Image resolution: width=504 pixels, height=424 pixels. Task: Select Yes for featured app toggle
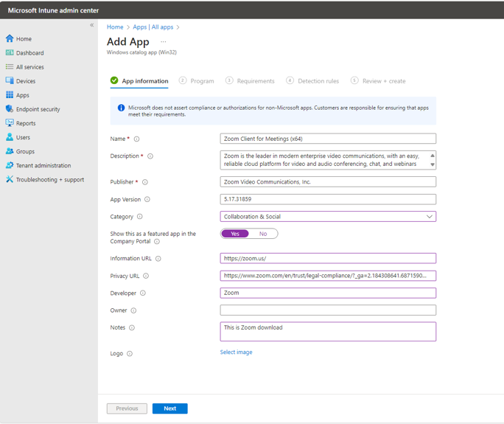click(x=235, y=234)
